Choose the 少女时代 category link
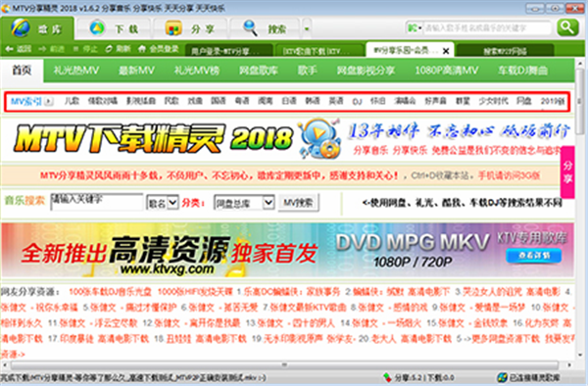Viewport: 588px width, 386px height. [493, 101]
